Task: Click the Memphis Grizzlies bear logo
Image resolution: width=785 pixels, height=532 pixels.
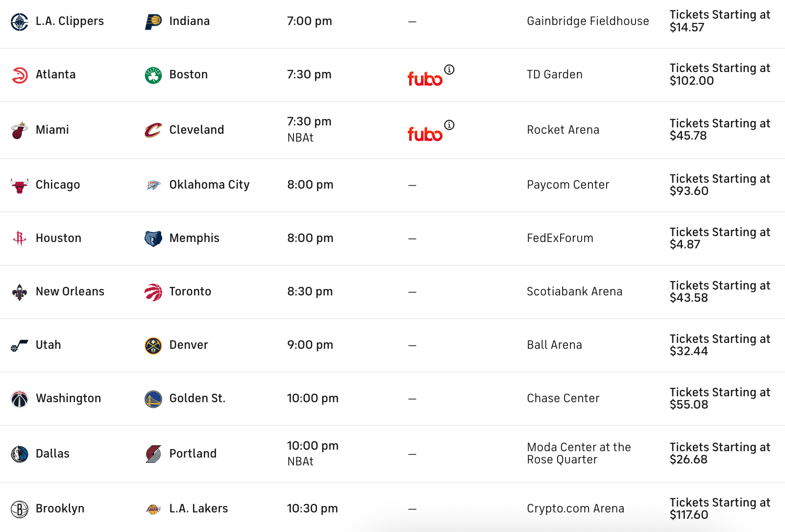Action: click(153, 239)
